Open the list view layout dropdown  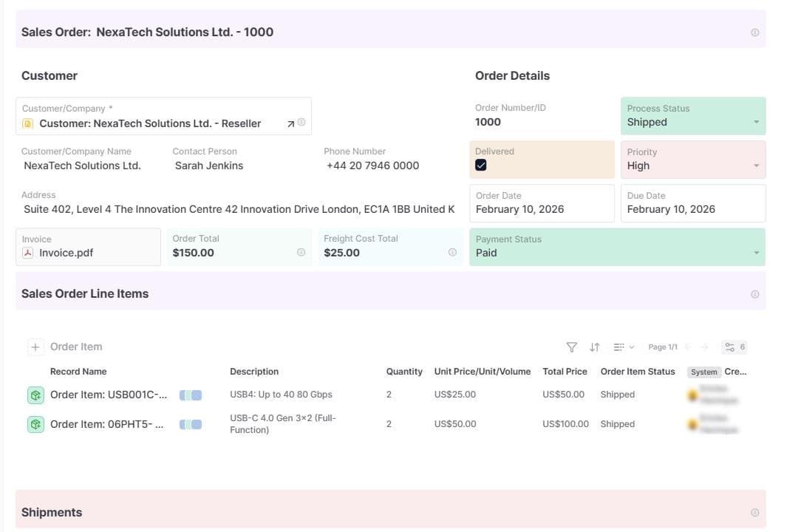coord(624,347)
